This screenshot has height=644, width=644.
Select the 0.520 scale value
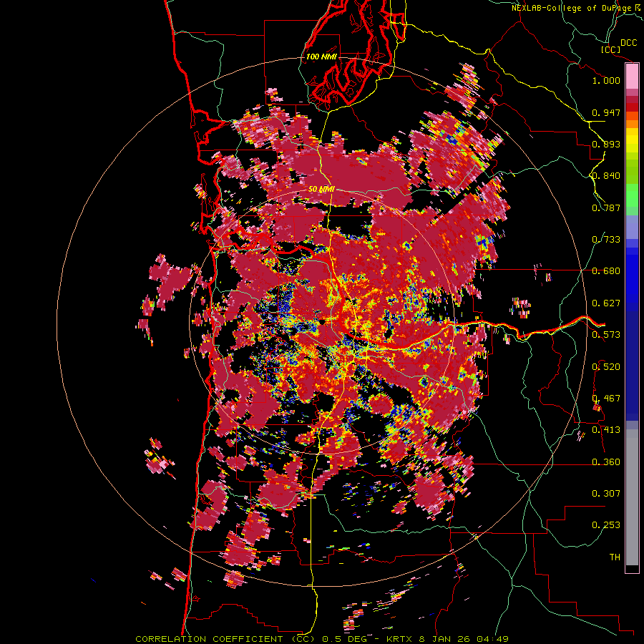(x=606, y=367)
